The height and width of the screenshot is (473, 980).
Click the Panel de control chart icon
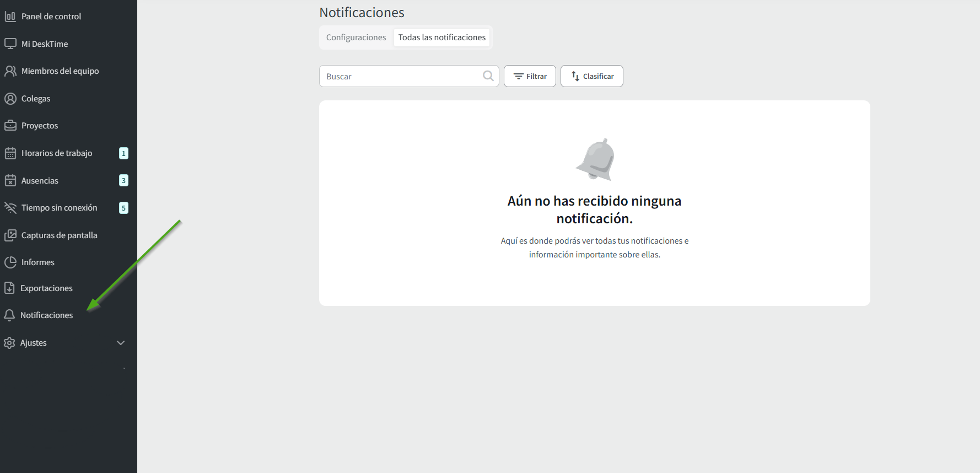10,17
